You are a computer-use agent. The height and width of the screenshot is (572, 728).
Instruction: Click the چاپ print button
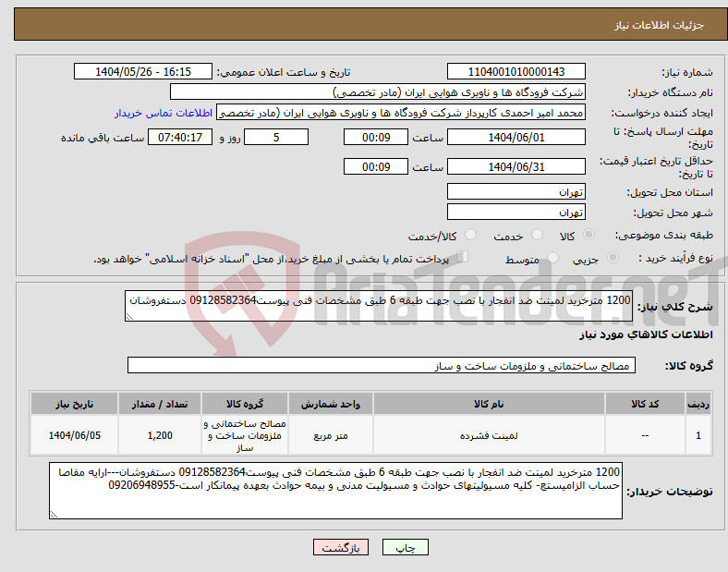point(406,547)
